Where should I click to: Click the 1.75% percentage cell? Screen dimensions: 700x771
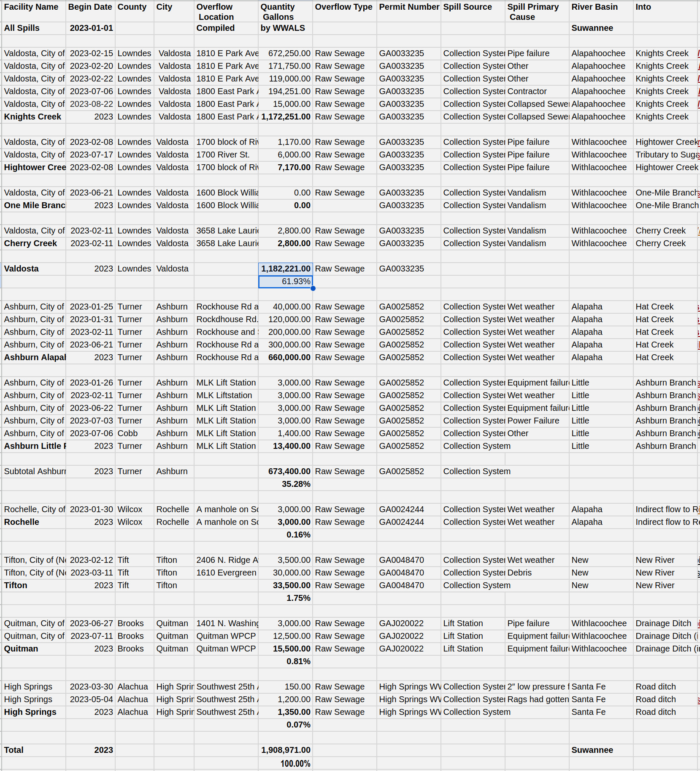click(286, 598)
